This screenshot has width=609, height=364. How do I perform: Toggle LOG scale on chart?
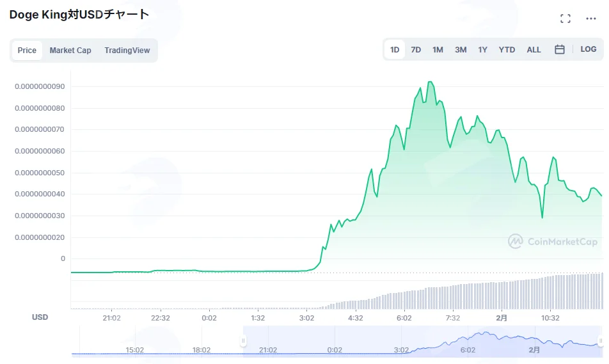pos(588,49)
